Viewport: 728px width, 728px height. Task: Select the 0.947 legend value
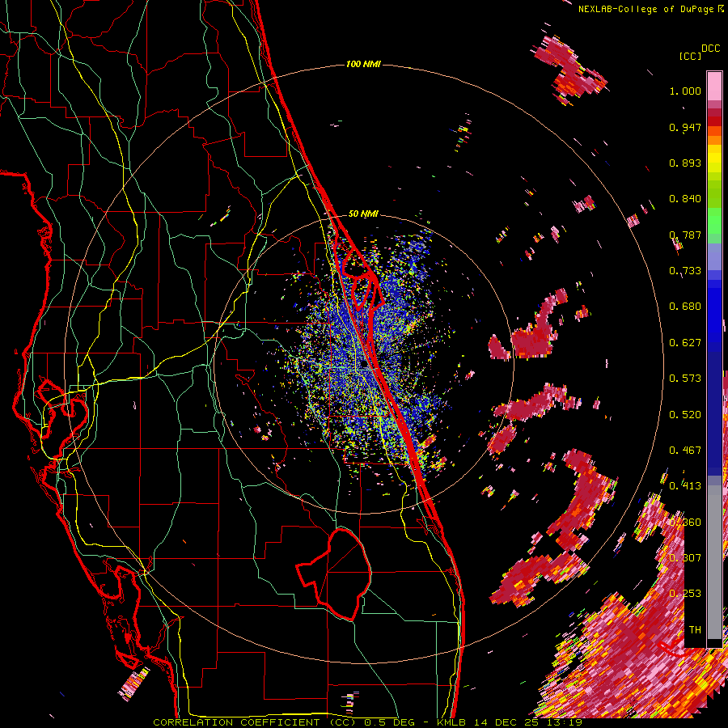[685, 127]
